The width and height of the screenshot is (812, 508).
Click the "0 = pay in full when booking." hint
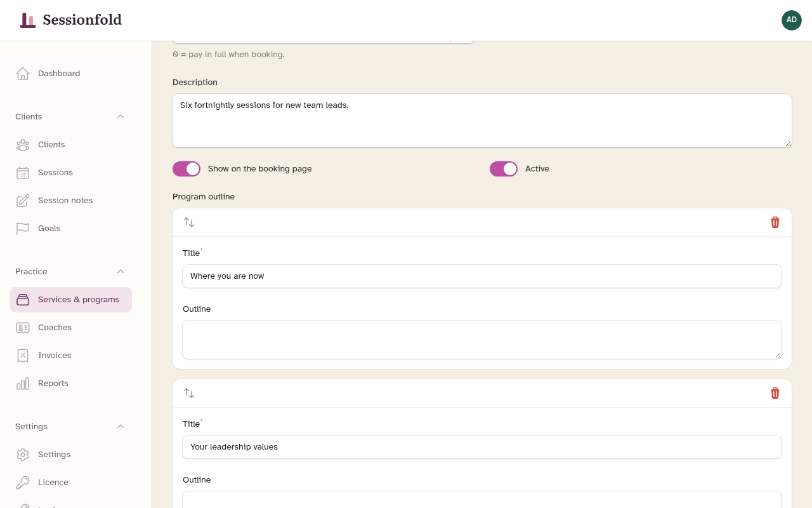(228, 55)
